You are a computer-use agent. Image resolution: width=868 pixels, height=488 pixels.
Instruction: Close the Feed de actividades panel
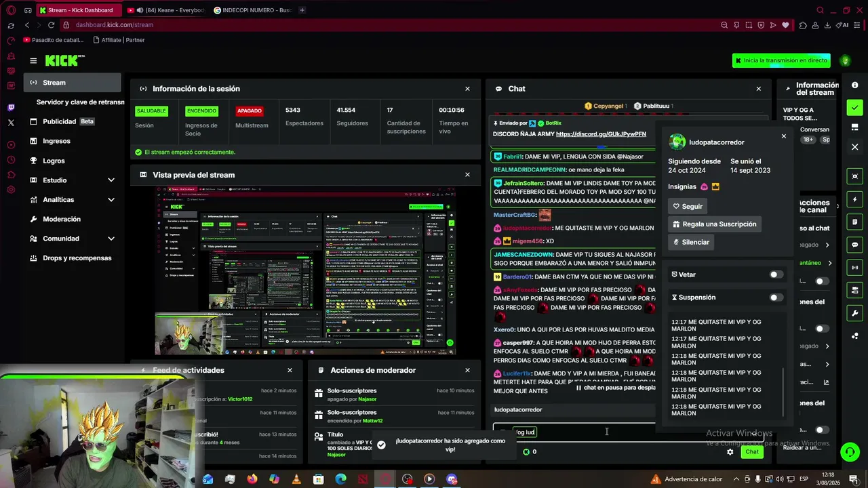coord(290,370)
